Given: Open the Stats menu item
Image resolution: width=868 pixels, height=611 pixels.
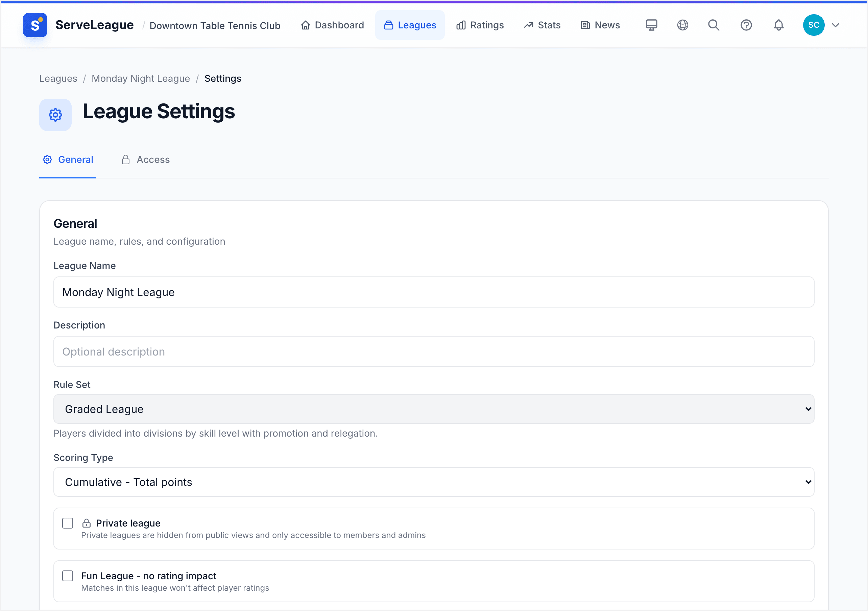Looking at the screenshot, I should coord(542,25).
